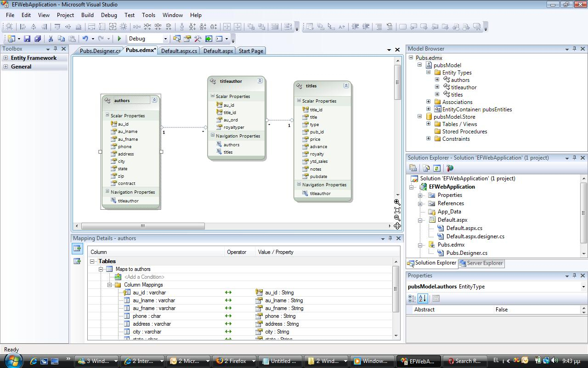Open the thumbnail pan viewer icon
This screenshot has height=368, width=588.
pyautogui.click(x=397, y=226)
